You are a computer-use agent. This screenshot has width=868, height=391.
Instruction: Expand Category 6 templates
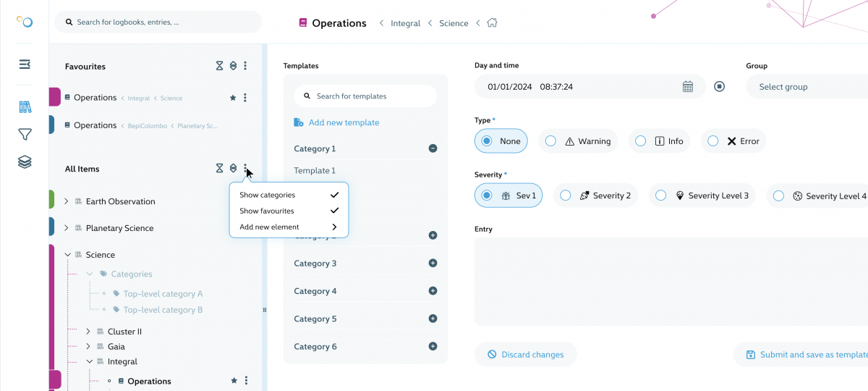(x=433, y=346)
